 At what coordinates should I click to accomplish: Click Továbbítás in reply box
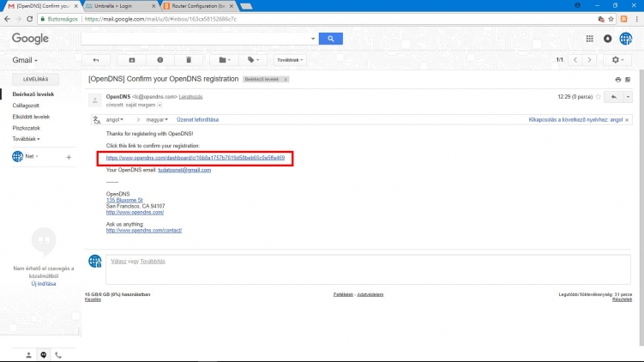pos(153,262)
